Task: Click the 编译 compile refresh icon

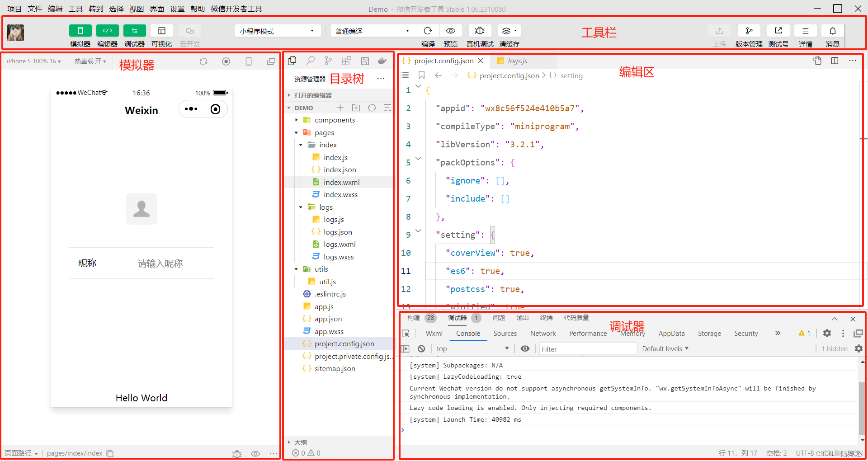Action: [428, 31]
